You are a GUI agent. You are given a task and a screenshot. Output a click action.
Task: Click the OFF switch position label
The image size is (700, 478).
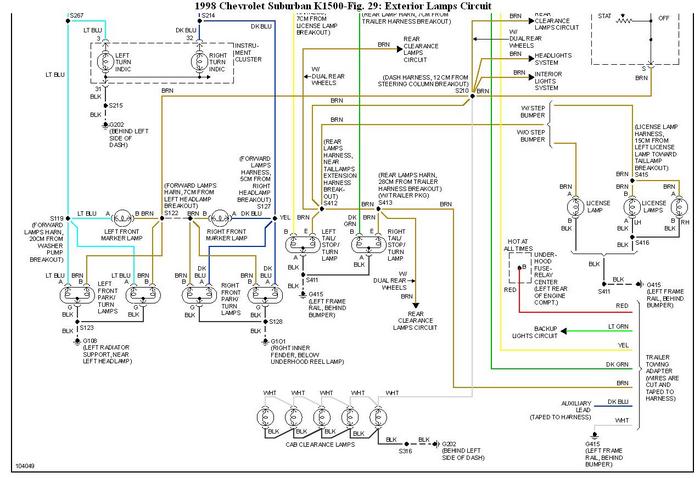(664, 18)
